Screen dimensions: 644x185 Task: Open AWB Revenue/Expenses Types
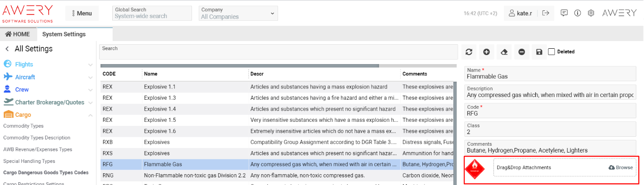(38, 149)
